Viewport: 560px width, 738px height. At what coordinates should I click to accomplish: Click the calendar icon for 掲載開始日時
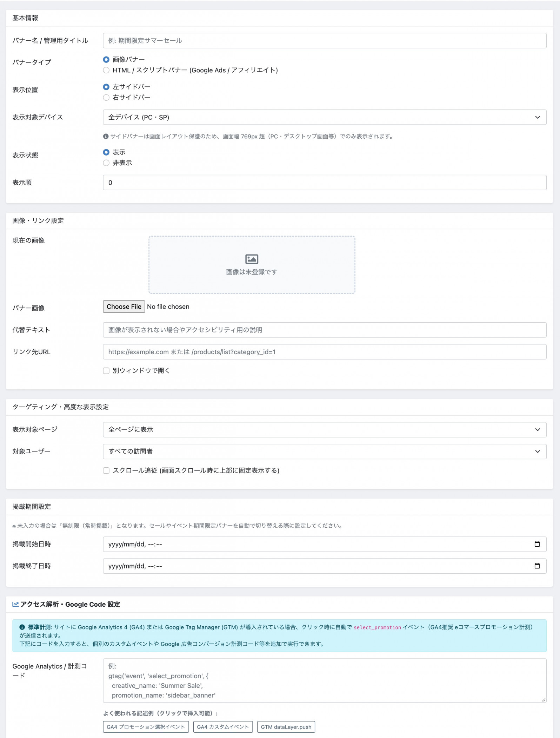coord(537,544)
